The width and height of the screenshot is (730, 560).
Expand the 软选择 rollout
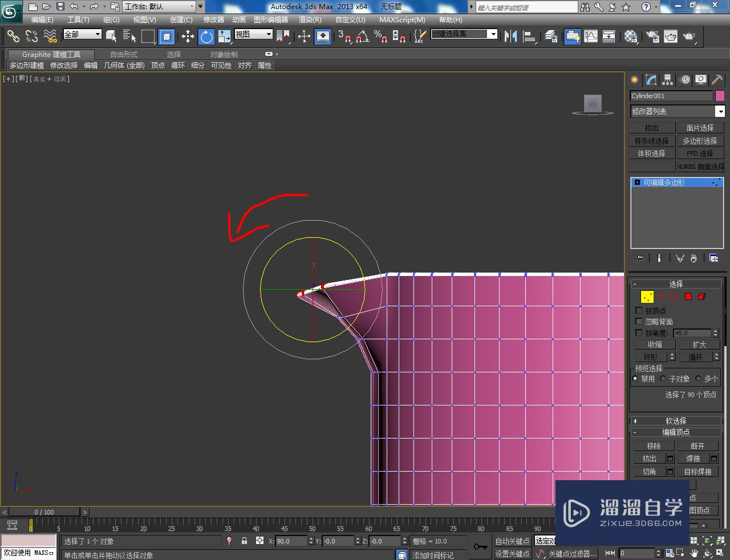pyautogui.click(x=676, y=421)
